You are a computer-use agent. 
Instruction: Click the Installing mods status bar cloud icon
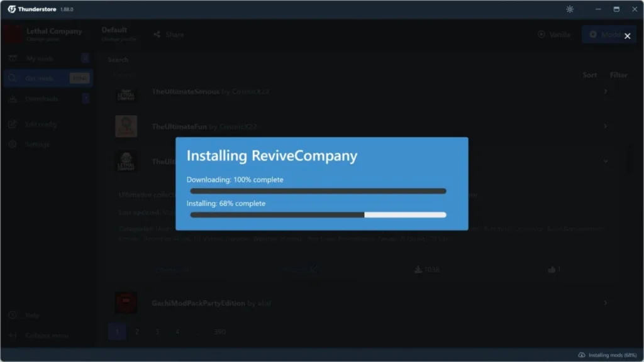(581, 355)
